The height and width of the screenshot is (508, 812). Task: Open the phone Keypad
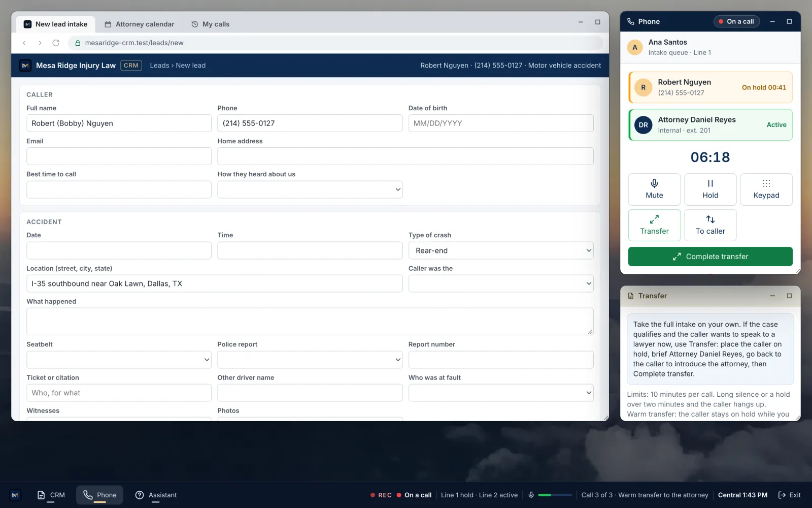(x=766, y=189)
